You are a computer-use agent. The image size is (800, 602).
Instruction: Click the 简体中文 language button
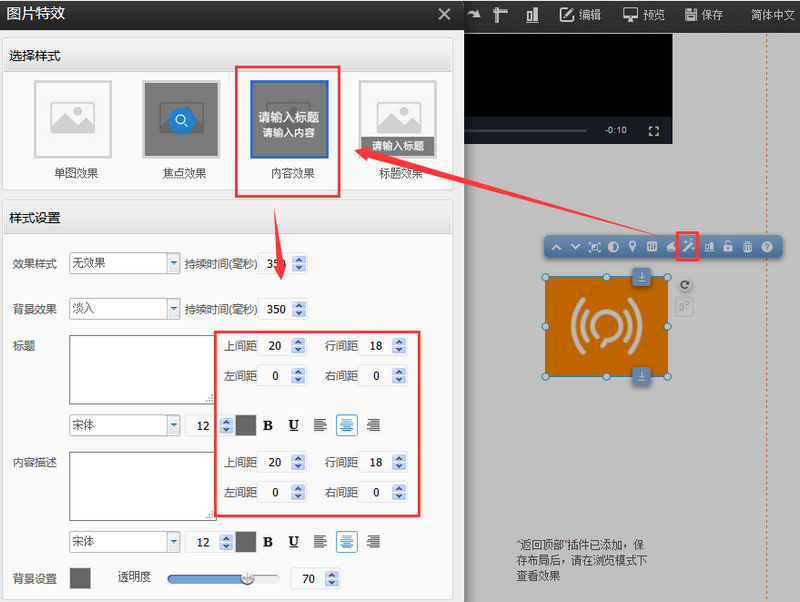click(x=774, y=15)
